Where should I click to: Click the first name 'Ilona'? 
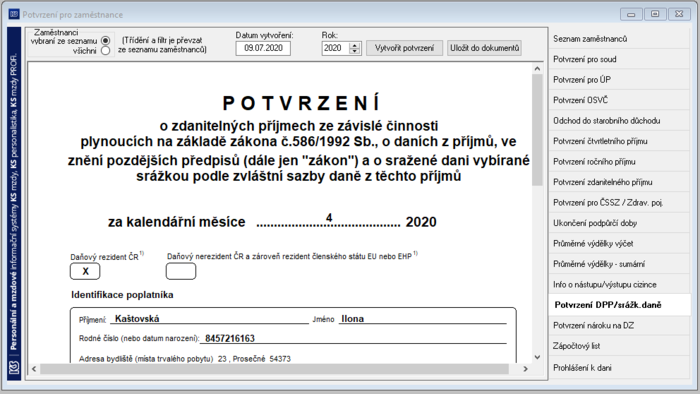point(353,319)
